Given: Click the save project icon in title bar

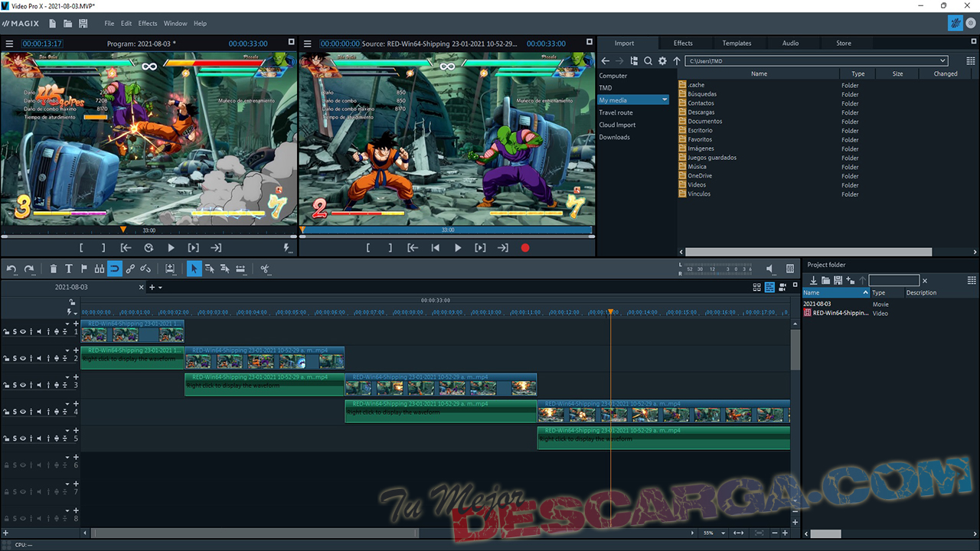Looking at the screenshot, I should [83, 24].
